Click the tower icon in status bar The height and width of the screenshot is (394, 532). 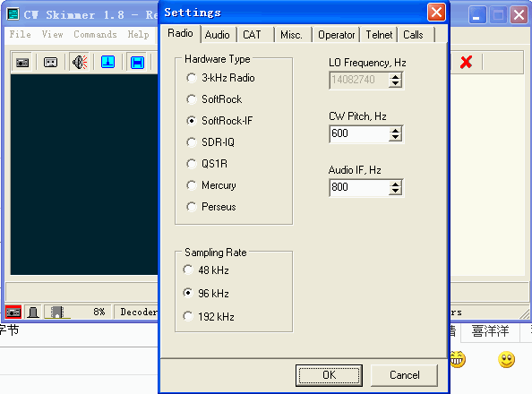pyautogui.click(x=33, y=312)
